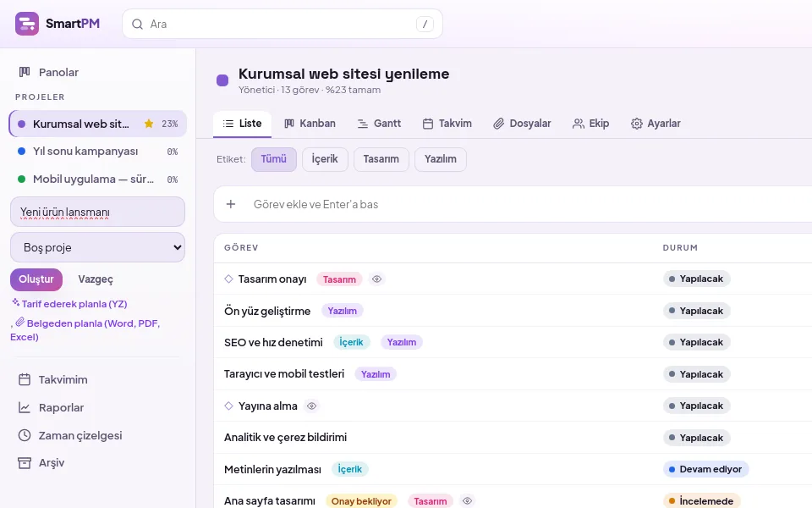Viewport: 812px width, 508px height.
Task: Click the SmartPM logo icon
Action: click(x=27, y=24)
